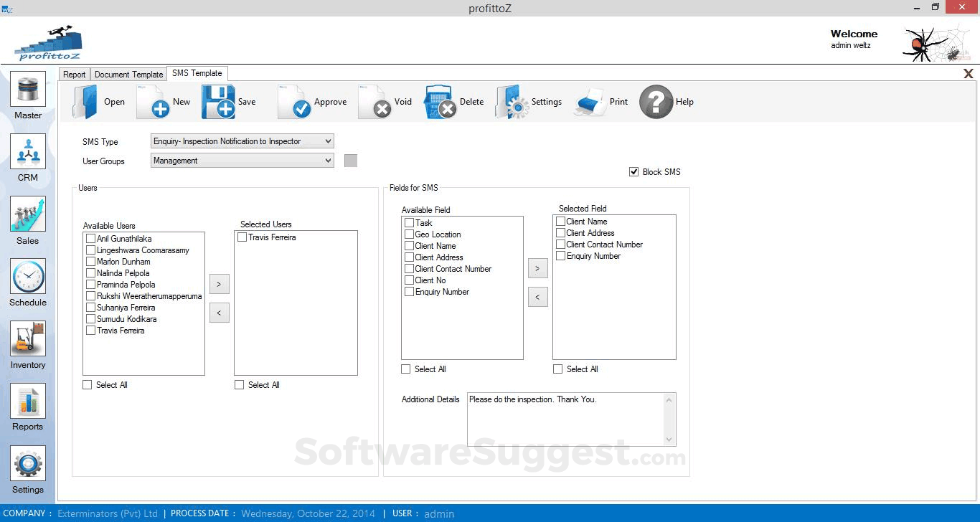
Task: Check Travis Ferreira in Available Users
Action: (90, 331)
